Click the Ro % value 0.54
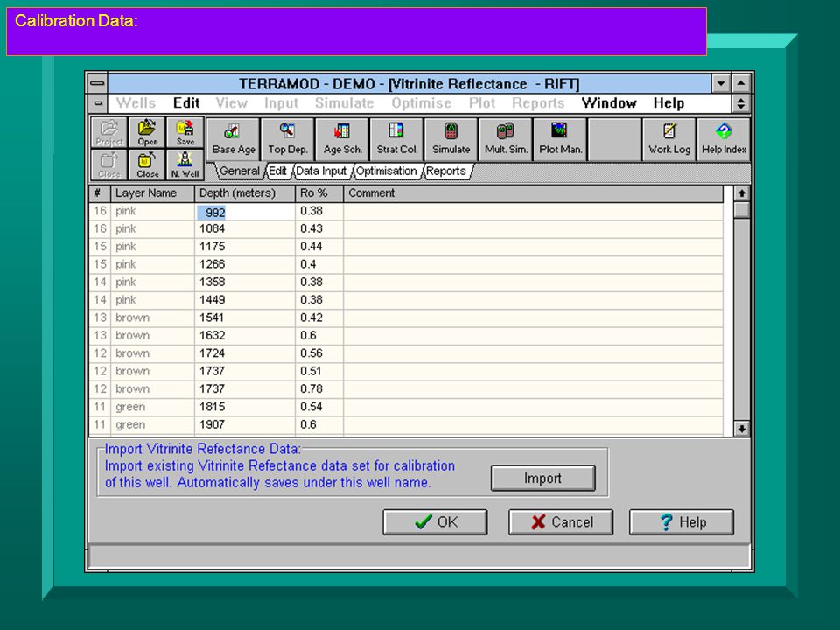 319,407
